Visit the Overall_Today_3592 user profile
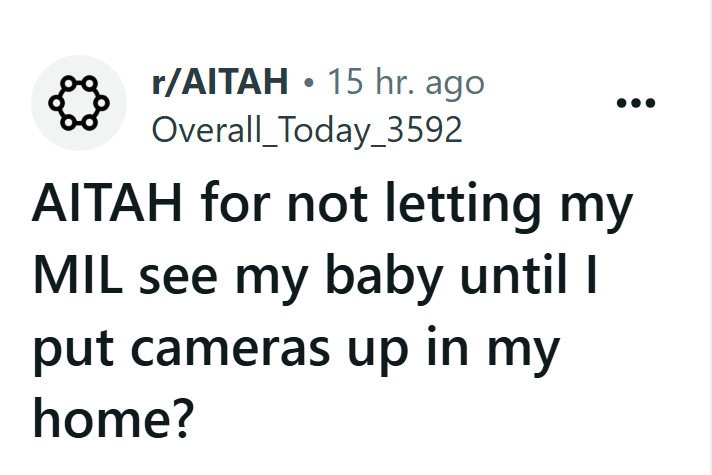Image resolution: width=712 pixels, height=475 pixels. (307, 130)
